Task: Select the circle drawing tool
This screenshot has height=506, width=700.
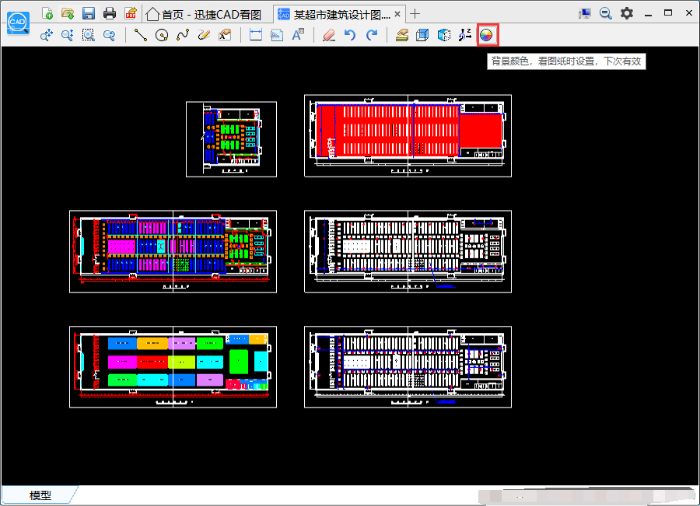Action: pos(162,35)
